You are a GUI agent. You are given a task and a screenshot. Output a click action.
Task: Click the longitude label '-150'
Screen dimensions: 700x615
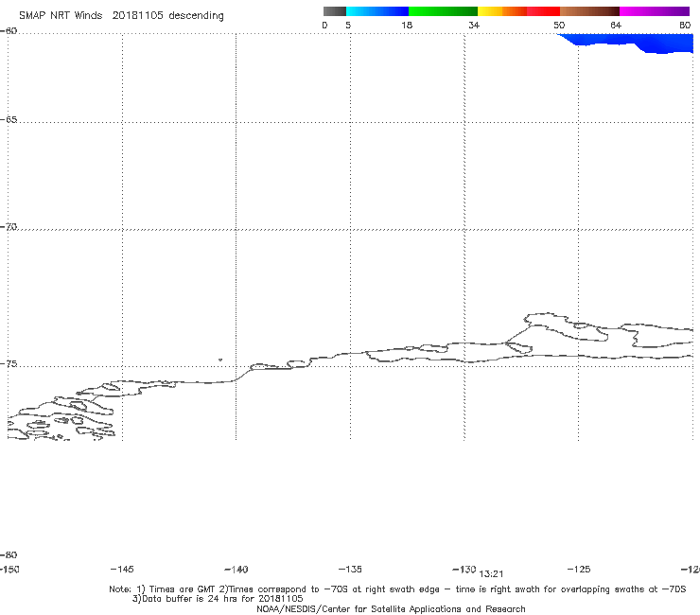(x=9, y=570)
